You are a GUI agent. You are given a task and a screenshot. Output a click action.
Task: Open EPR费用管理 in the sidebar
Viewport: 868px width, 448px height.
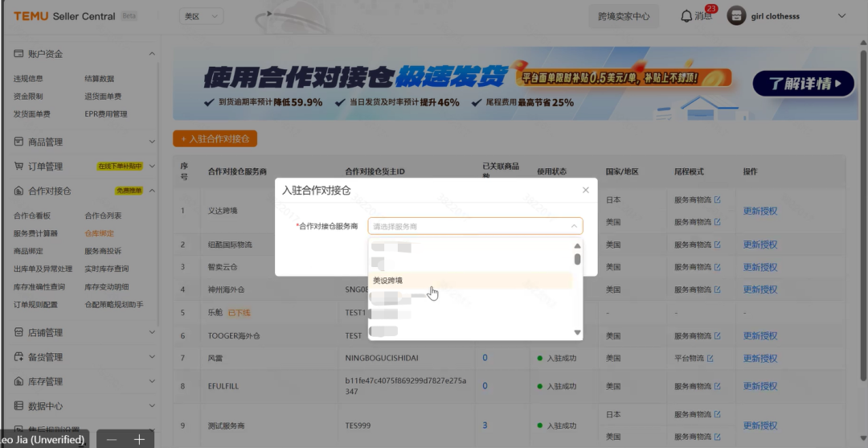(x=106, y=114)
